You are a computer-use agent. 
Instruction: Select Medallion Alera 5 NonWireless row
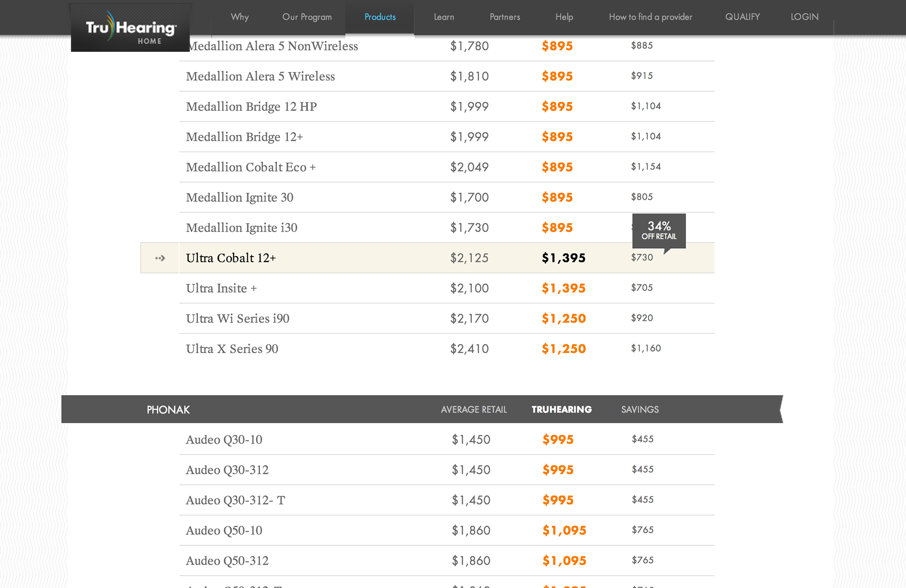447,46
